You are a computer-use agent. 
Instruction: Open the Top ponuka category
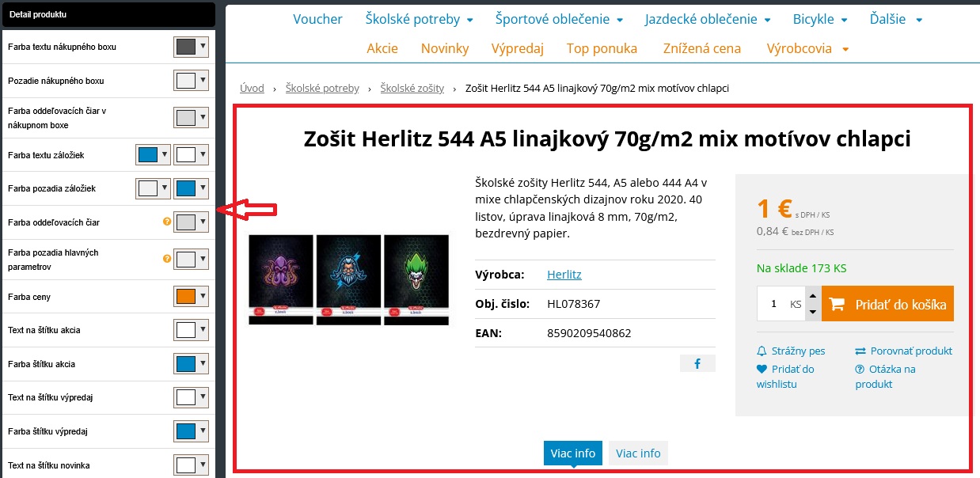point(602,48)
